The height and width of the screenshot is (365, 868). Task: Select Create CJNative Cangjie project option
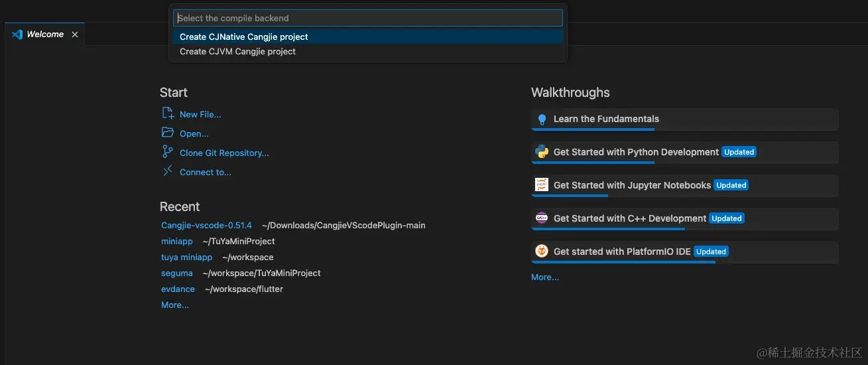(x=244, y=37)
